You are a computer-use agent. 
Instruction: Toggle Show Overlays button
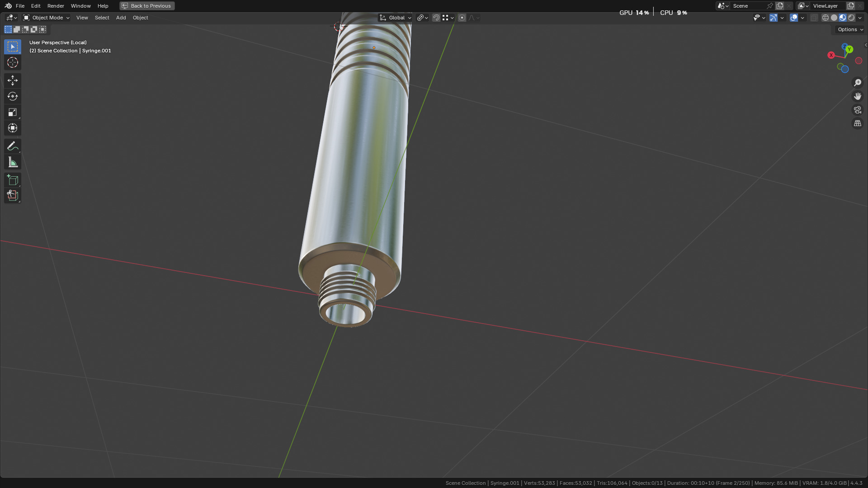pos(794,18)
